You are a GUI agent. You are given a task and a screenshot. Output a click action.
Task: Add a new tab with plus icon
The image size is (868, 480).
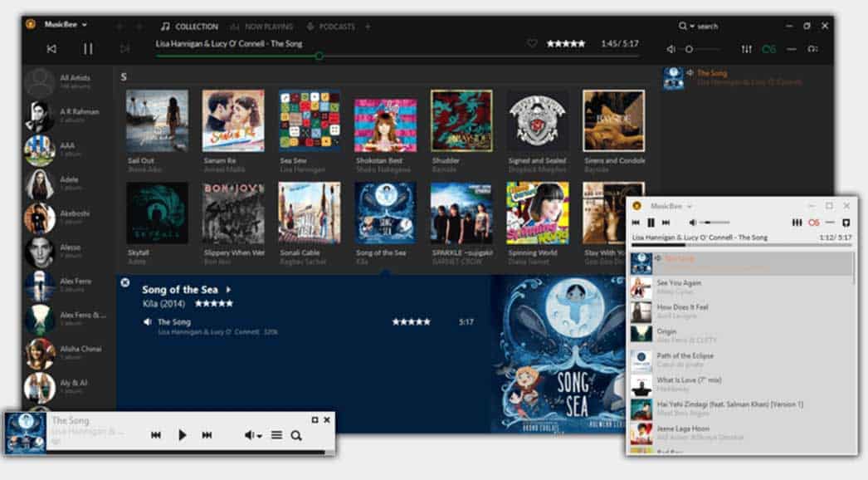(x=368, y=26)
